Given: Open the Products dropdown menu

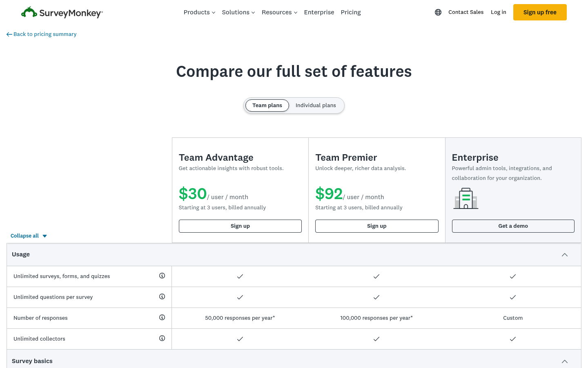Looking at the screenshot, I should 199,12.
